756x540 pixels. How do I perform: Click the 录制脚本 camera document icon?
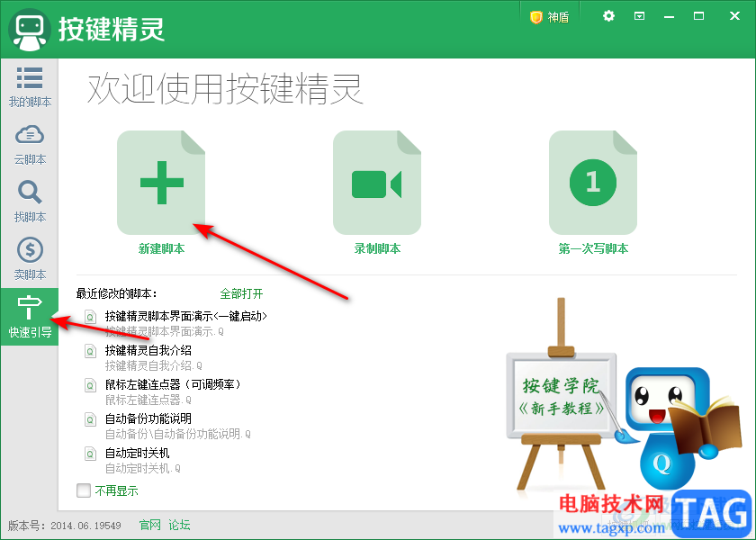tap(377, 183)
